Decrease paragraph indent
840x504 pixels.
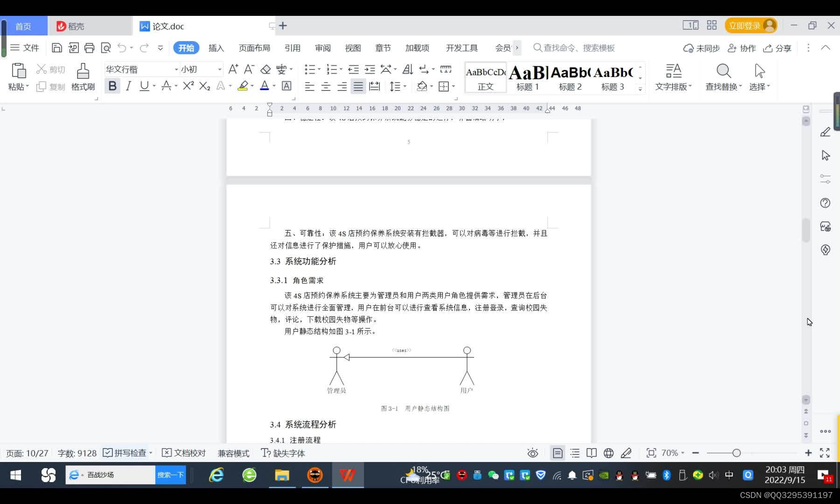point(353,69)
